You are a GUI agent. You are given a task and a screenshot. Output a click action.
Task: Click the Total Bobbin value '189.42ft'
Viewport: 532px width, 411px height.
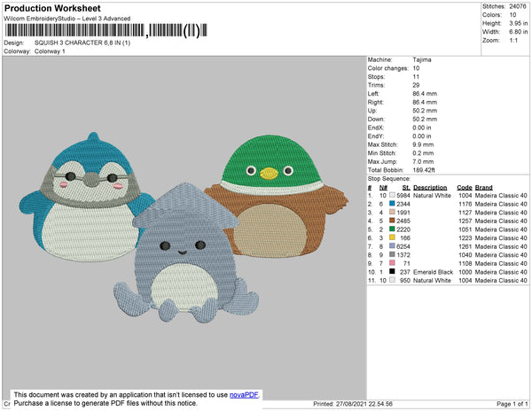424,170
